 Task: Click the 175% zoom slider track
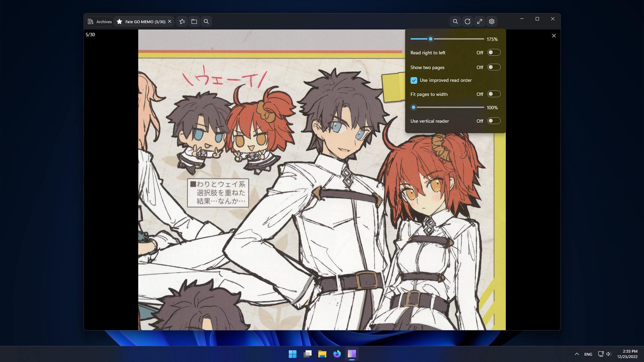pos(447,39)
